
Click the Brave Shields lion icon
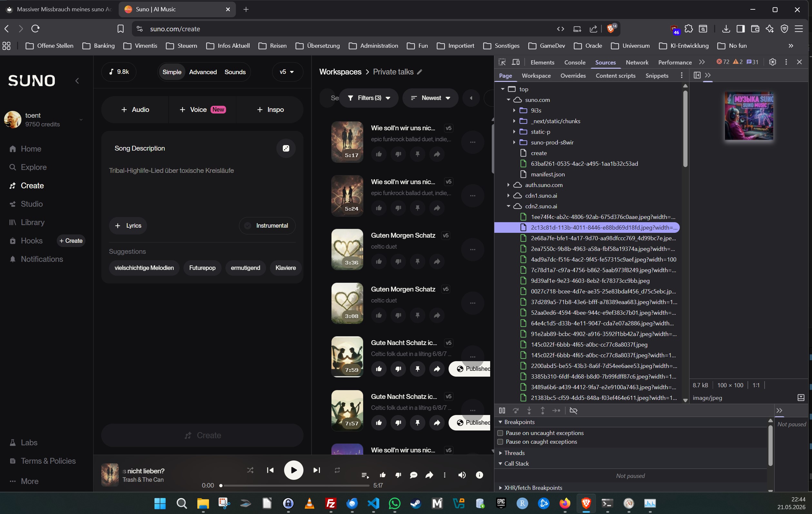[x=611, y=29]
